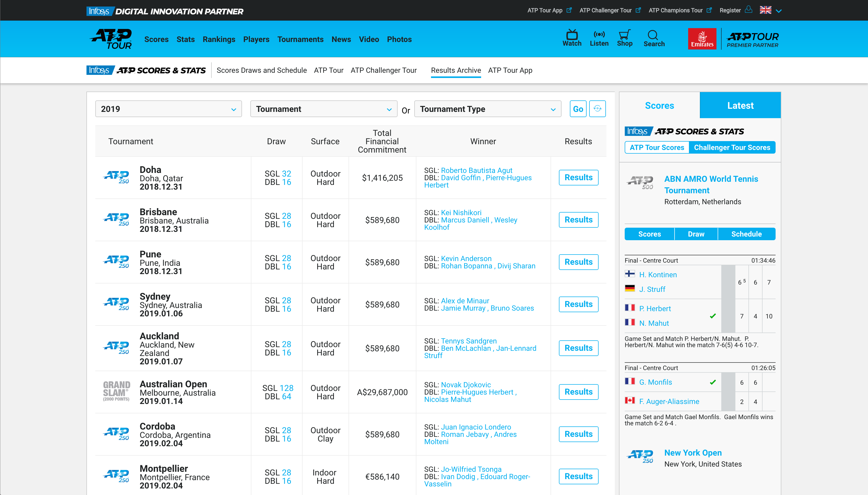Open the Rankings menu
Viewport: 868px width, 495px height.
pos(219,39)
